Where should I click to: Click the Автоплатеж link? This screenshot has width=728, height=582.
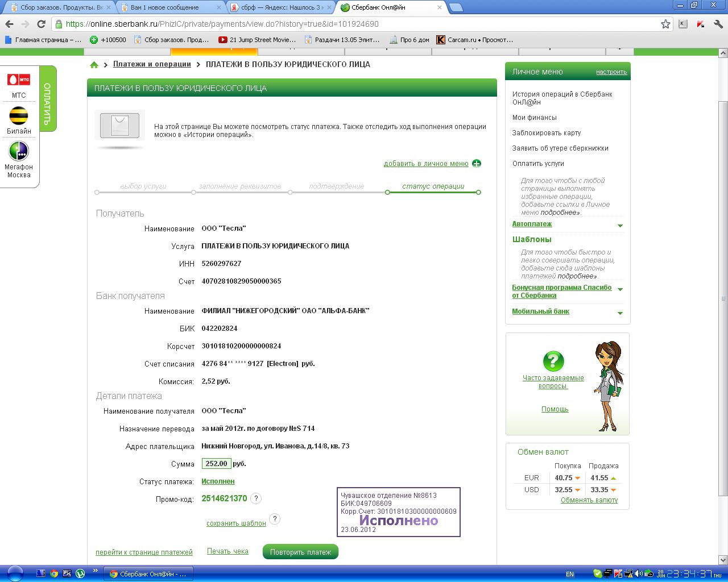[532, 224]
